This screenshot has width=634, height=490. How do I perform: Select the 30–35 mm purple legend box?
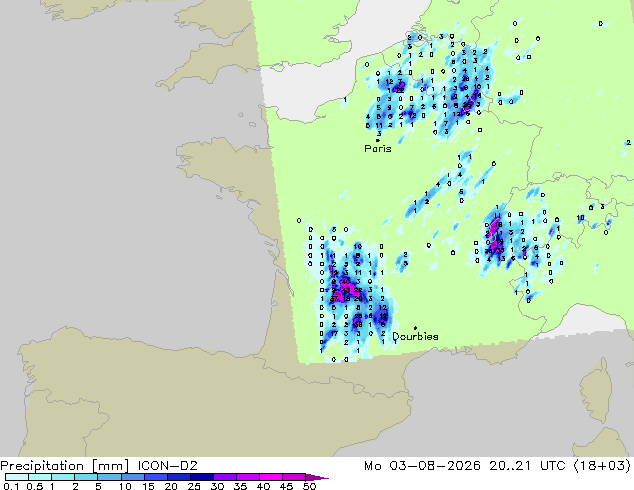coord(224,477)
